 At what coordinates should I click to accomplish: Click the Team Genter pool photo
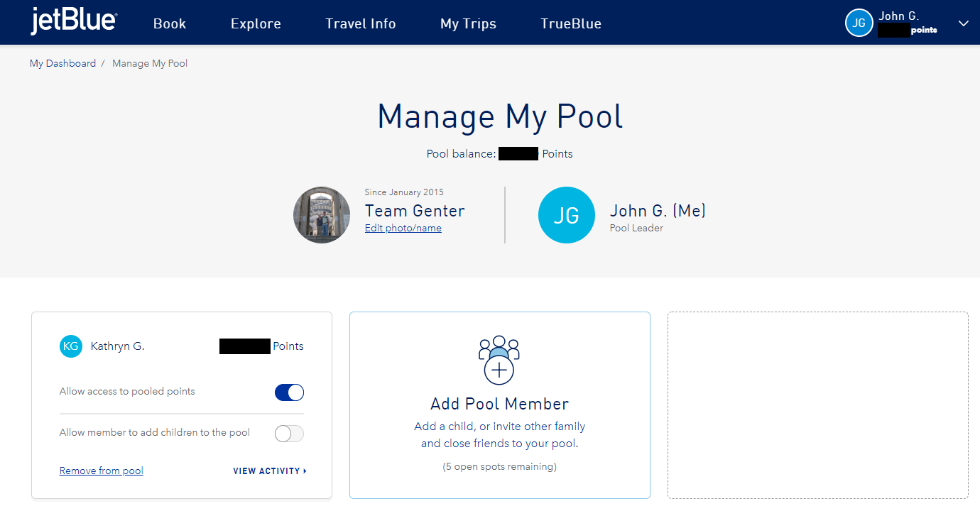pos(322,215)
